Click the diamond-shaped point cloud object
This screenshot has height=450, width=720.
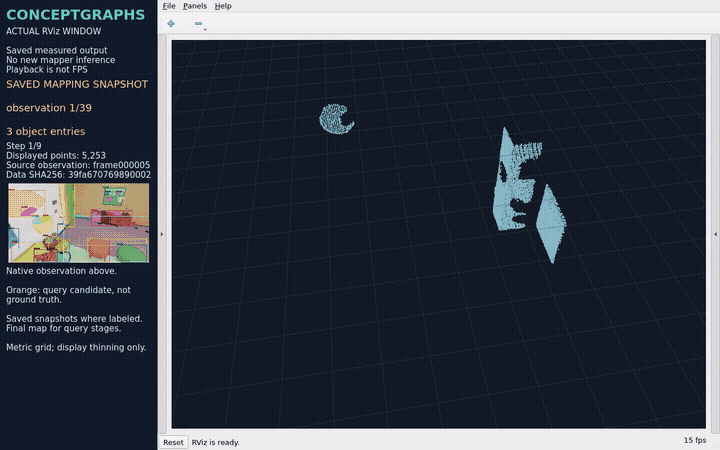551,224
